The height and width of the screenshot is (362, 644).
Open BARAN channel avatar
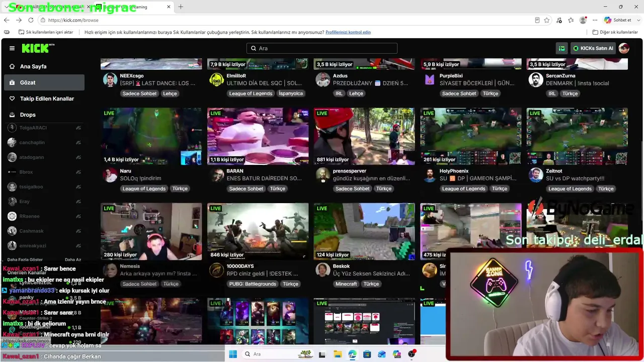(217, 175)
